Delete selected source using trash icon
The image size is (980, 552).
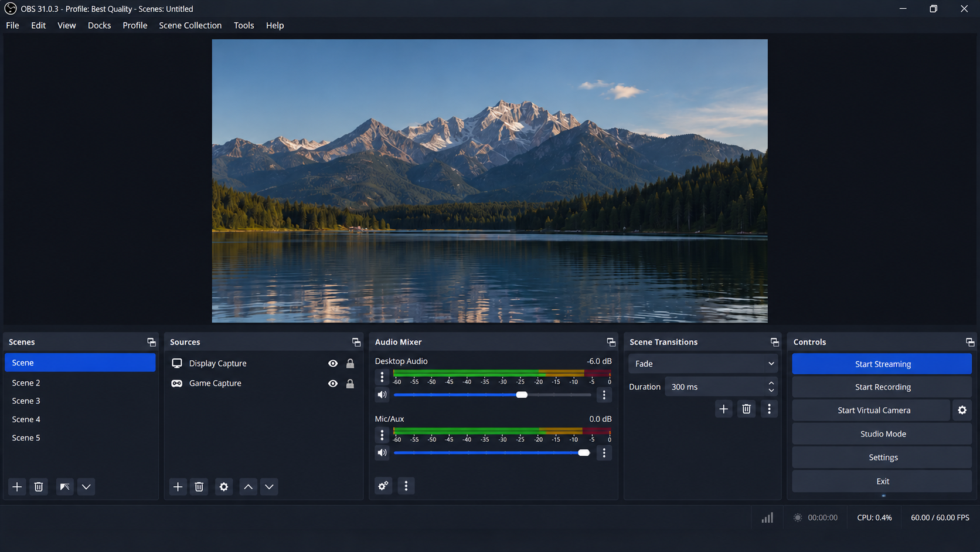[199, 487]
